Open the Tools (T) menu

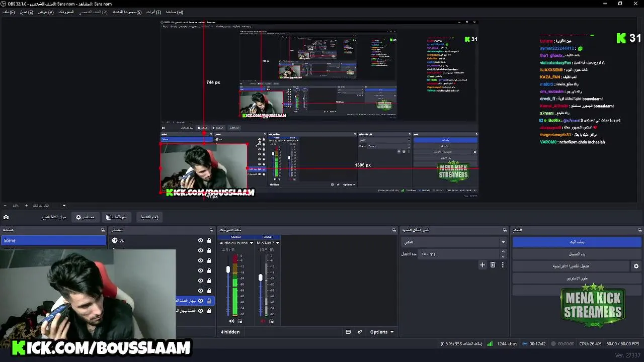(x=153, y=12)
